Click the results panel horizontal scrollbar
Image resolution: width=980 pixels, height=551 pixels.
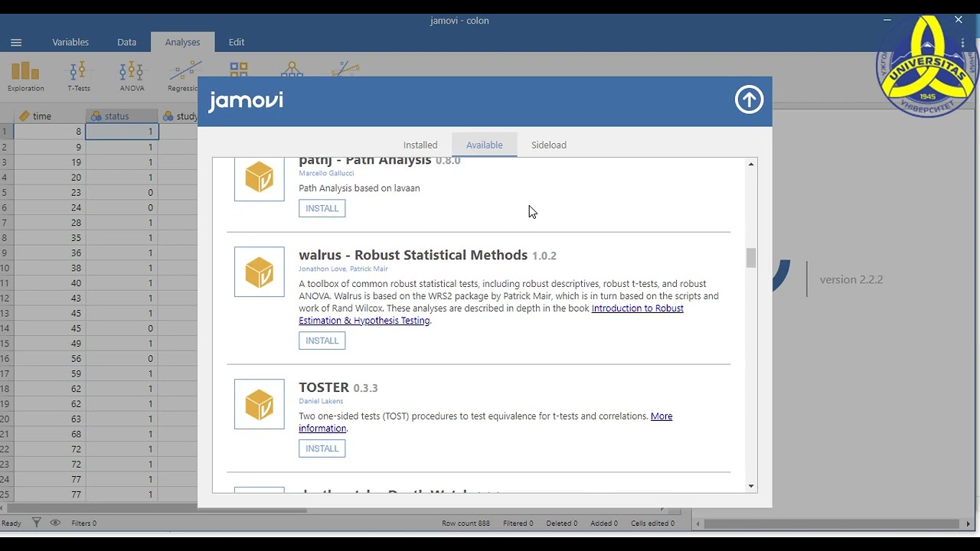coord(832,524)
